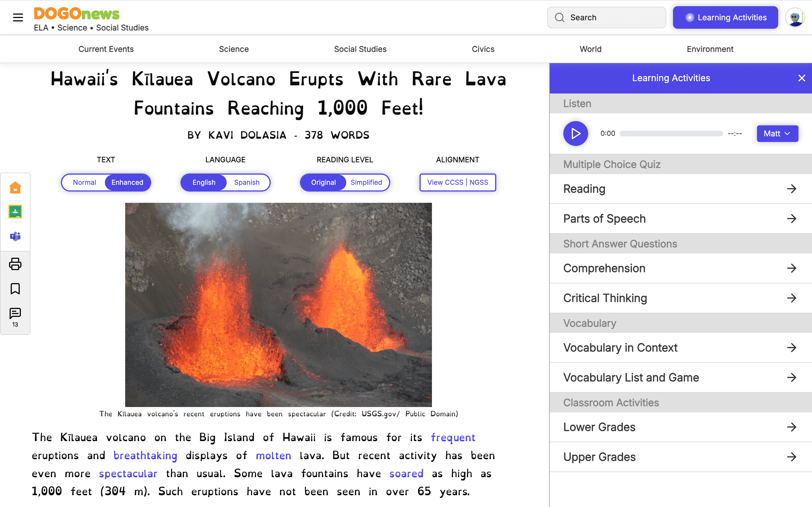This screenshot has height=507, width=812.
Task: Expand the Critical Thinking questions
Action: click(680, 298)
